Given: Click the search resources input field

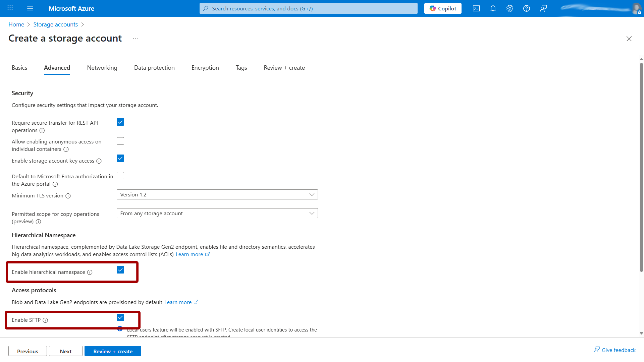Looking at the screenshot, I should pos(308,8).
